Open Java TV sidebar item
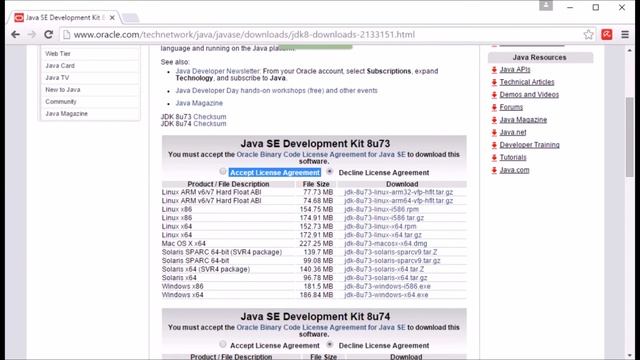Screen dimensions: 640x360 (x=57, y=78)
